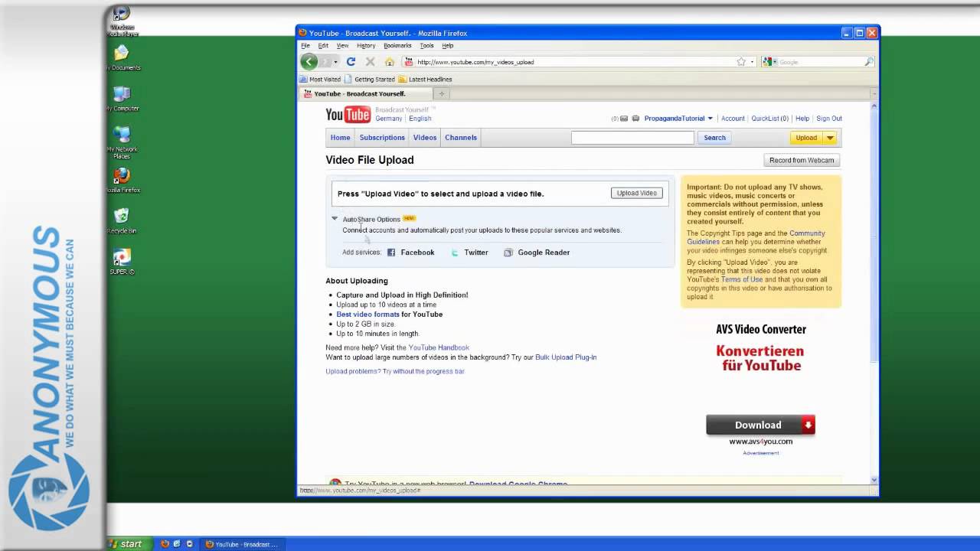980x551 pixels.
Task: Add Google Reader as AutoShare service
Action: pyautogui.click(x=537, y=253)
